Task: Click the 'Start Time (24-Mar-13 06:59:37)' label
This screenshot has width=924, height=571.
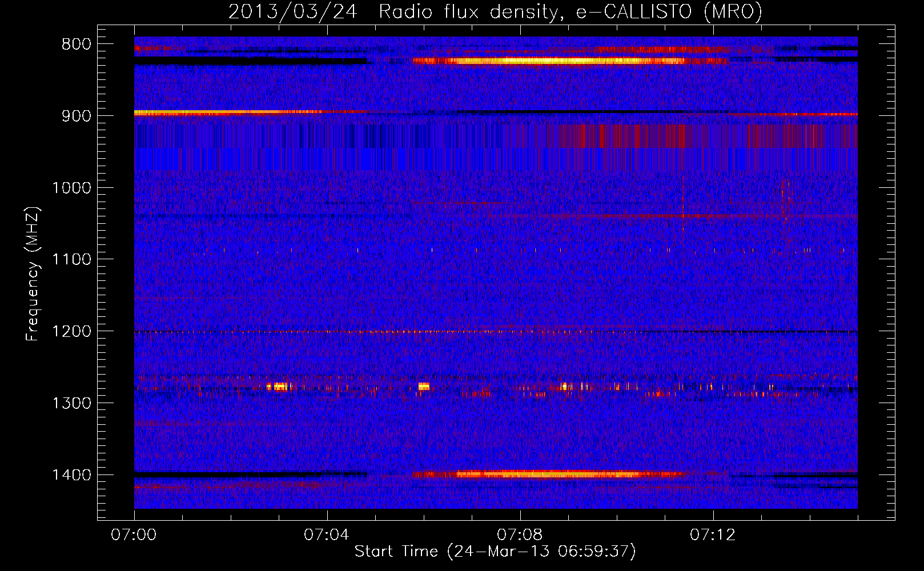Action: coord(495,551)
